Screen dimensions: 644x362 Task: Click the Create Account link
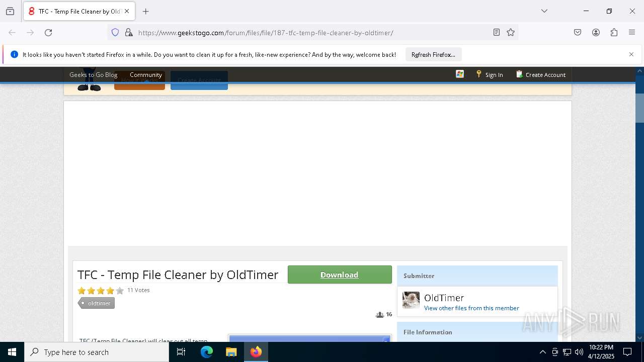[x=541, y=74]
